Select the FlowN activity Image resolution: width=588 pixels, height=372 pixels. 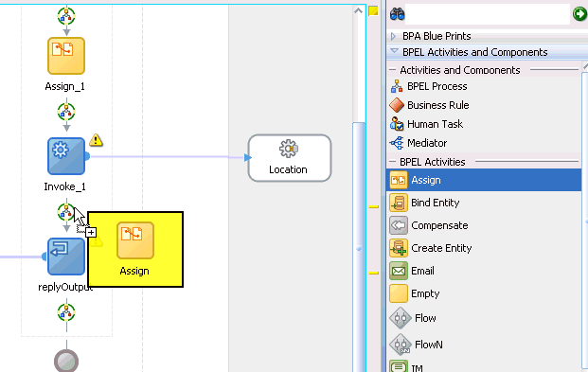[x=416, y=345]
